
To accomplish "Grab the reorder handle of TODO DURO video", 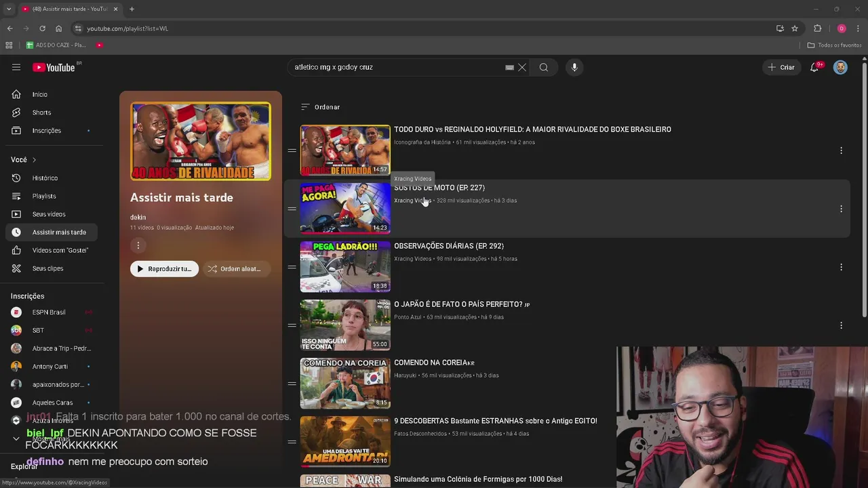I will [x=292, y=150].
